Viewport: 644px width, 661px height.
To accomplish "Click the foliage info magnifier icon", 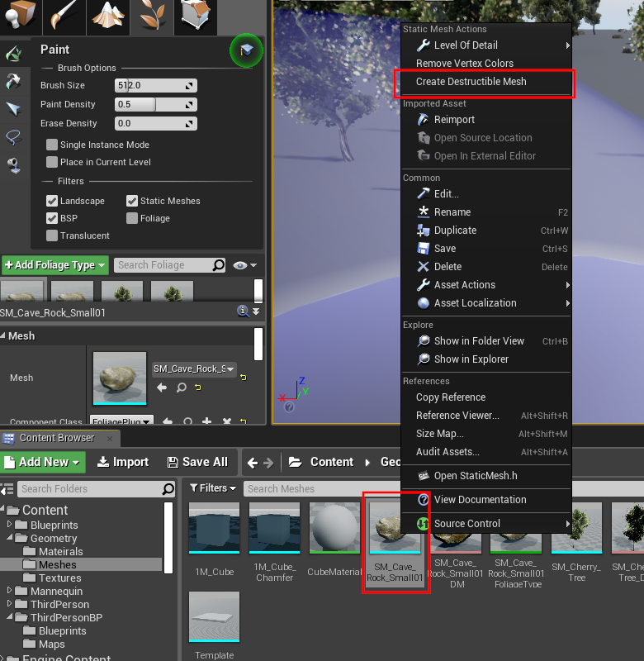I will tap(243, 311).
